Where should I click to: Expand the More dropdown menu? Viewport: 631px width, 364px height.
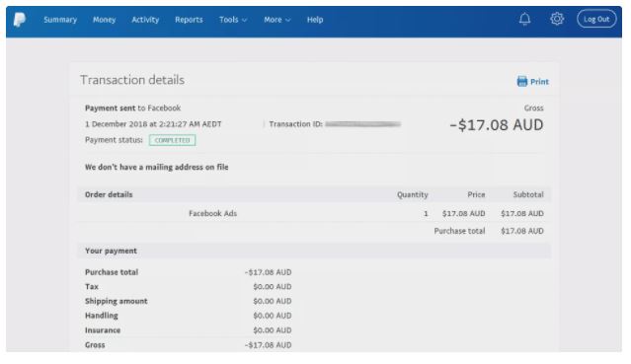276,20
